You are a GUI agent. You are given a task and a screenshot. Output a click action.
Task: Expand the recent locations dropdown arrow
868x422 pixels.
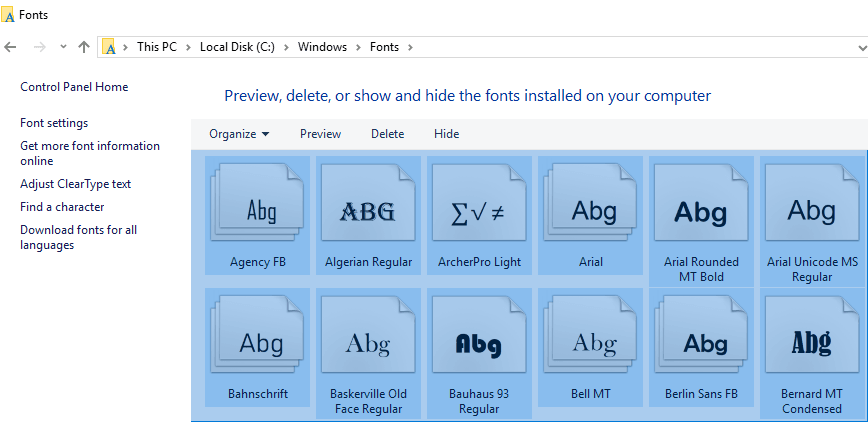(x=63, y=47)
